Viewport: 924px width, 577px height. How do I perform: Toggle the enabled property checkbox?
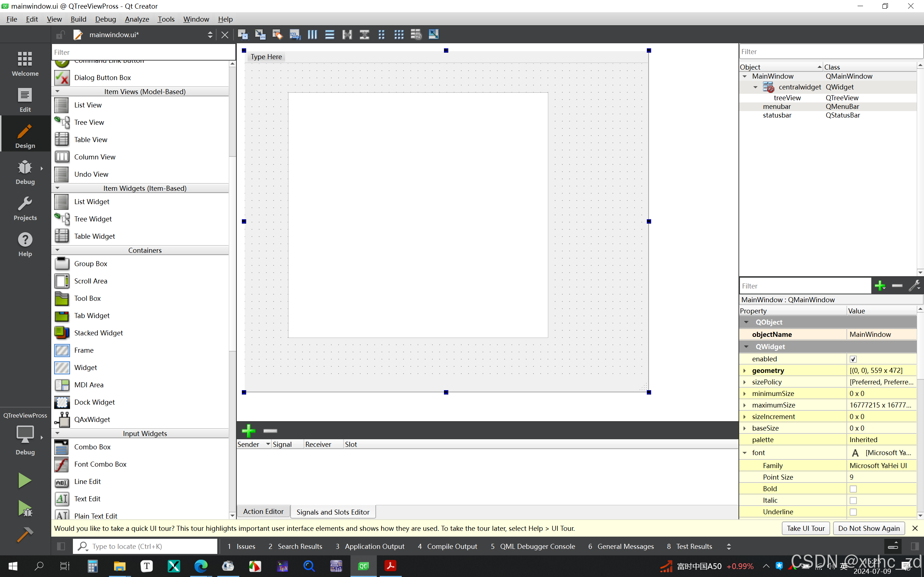[x=853, y=359]
